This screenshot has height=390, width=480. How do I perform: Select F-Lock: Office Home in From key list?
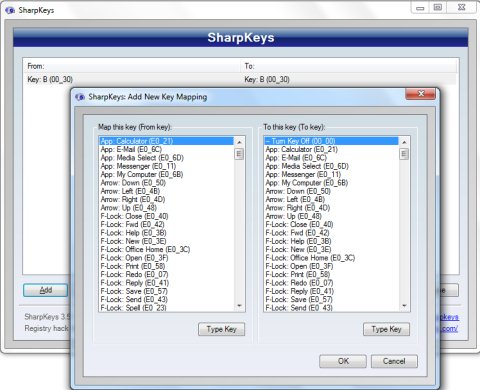(x=167, y=249)
